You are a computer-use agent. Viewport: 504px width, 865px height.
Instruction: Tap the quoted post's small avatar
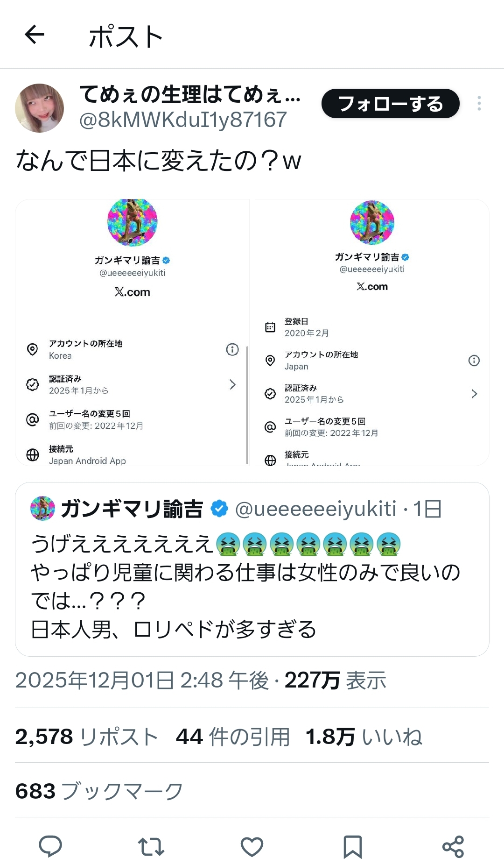(x=42, y=509)
